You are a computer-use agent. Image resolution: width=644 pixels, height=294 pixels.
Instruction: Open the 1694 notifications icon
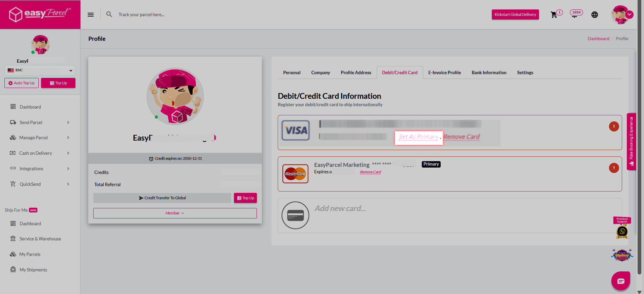click(576, 14)
